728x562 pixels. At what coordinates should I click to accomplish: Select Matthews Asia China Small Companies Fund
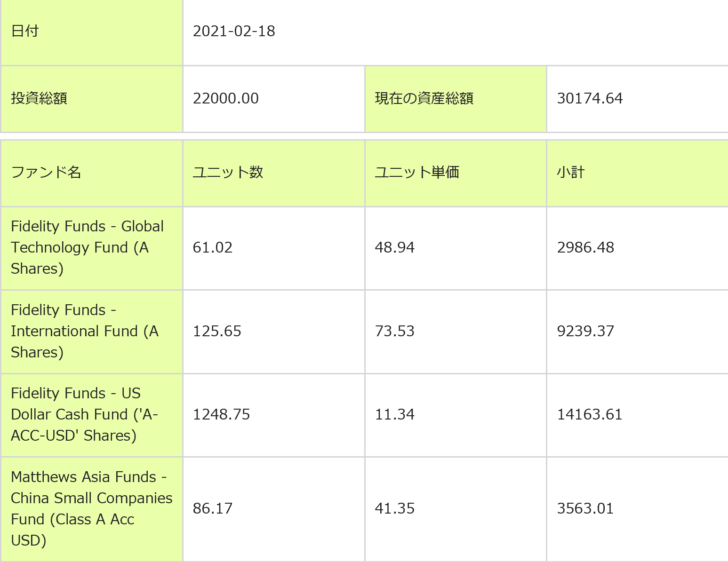point(91,508)
